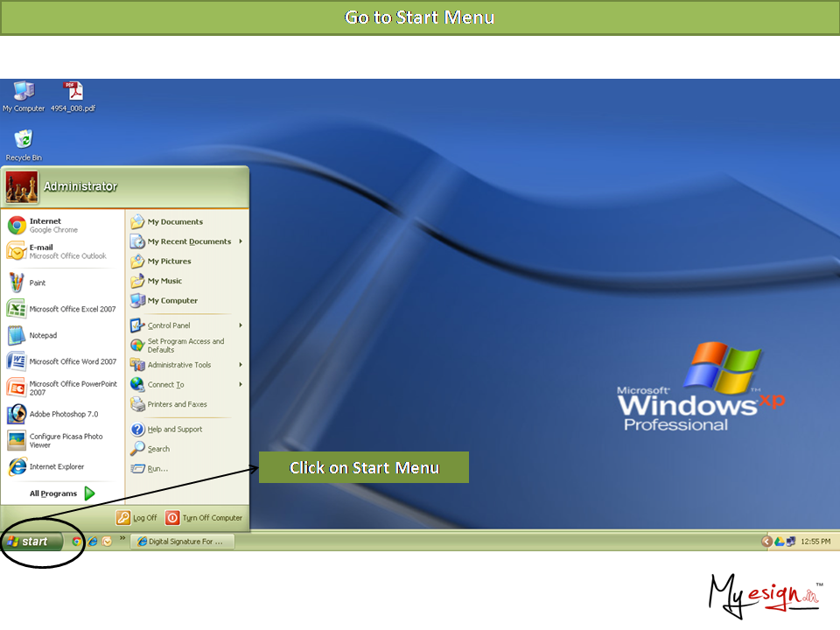Switch to Digital Signature taskbar window
840x630 pixels.
[182, 542]
